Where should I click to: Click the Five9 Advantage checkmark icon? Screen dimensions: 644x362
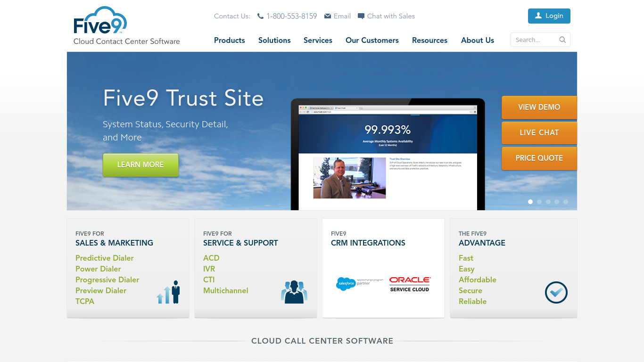[556, 292]
